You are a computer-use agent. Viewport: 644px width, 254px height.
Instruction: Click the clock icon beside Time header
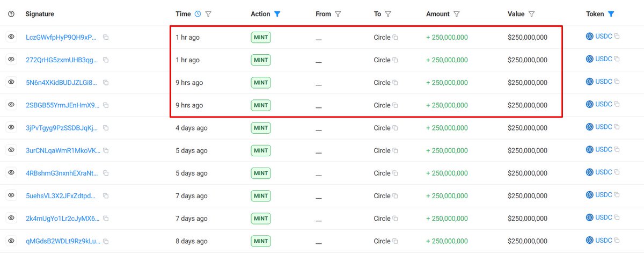[197, 14]
